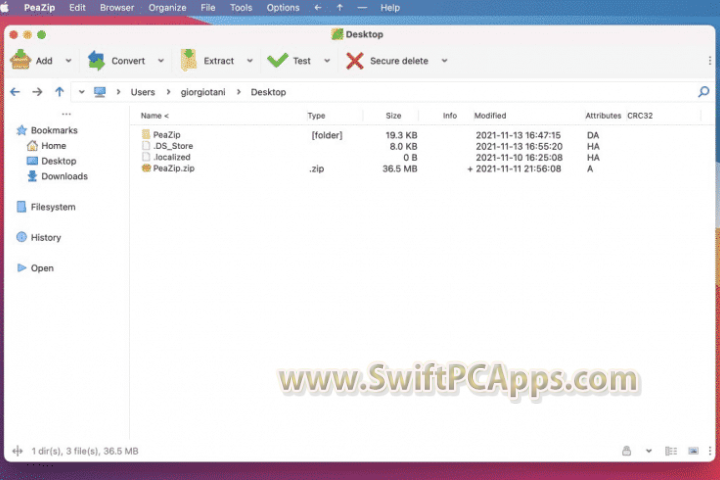This screenshot has width=720, height=480.
Task: Expand the Convert button dropdown arrow
Action: coord(161,61)
